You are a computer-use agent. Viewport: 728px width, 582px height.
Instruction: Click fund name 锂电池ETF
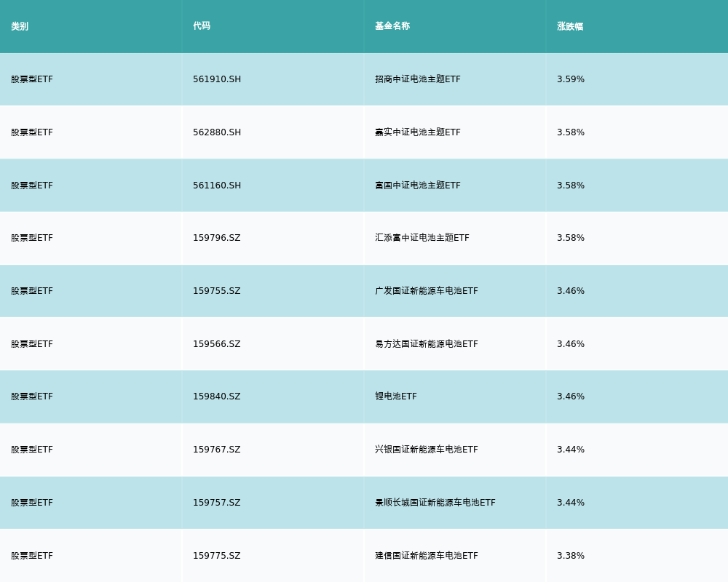(396, 396)
